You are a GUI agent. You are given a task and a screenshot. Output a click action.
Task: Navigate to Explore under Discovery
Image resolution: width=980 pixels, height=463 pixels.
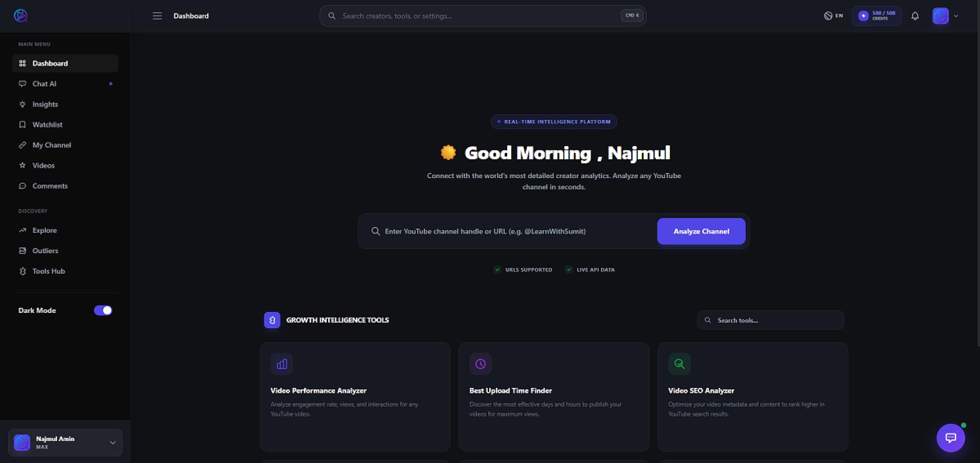pyautogui.click(x=65, y=230)
